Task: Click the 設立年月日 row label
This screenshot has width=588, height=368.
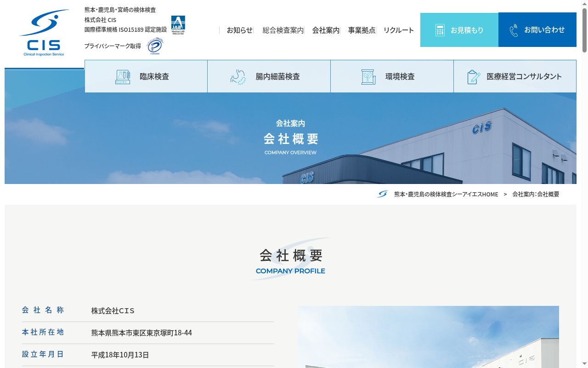Action: click(43, 354)
